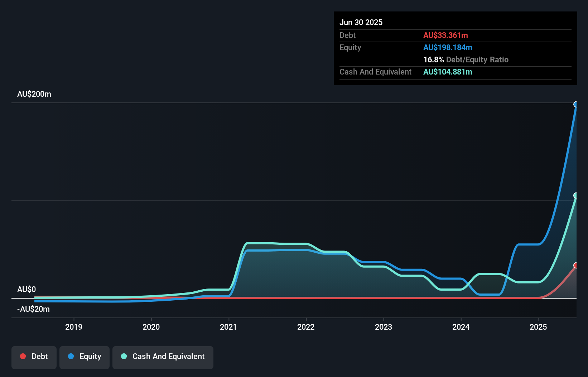Select the Equity endpoint marker on the chart
Image resolution: width=588 pixels, height=377 pixels.
575,104
